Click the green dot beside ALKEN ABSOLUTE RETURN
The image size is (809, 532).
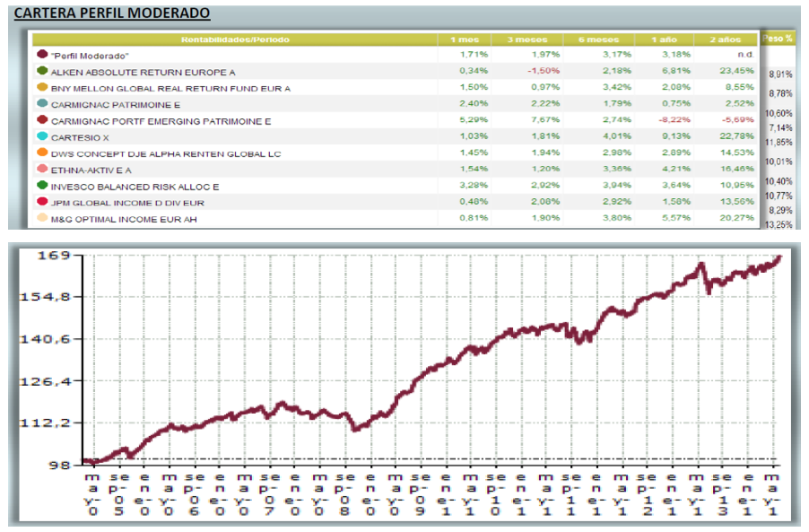[x=42, y=71]
